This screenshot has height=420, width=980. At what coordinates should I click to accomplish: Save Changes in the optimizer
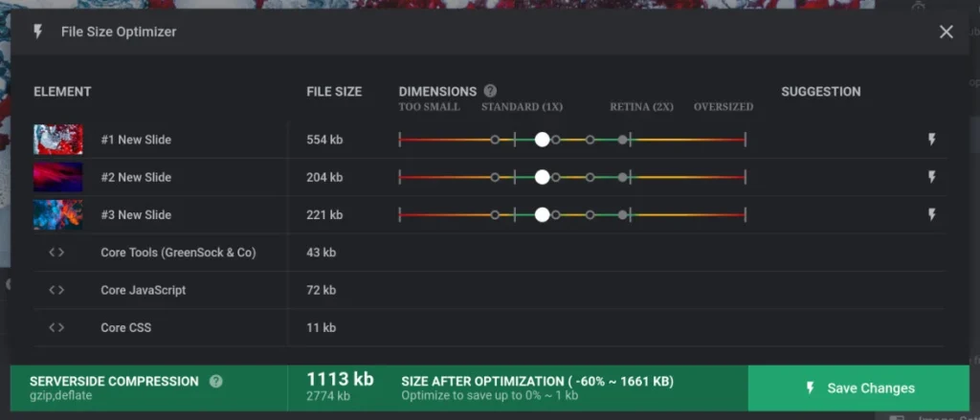click(858, 388)
